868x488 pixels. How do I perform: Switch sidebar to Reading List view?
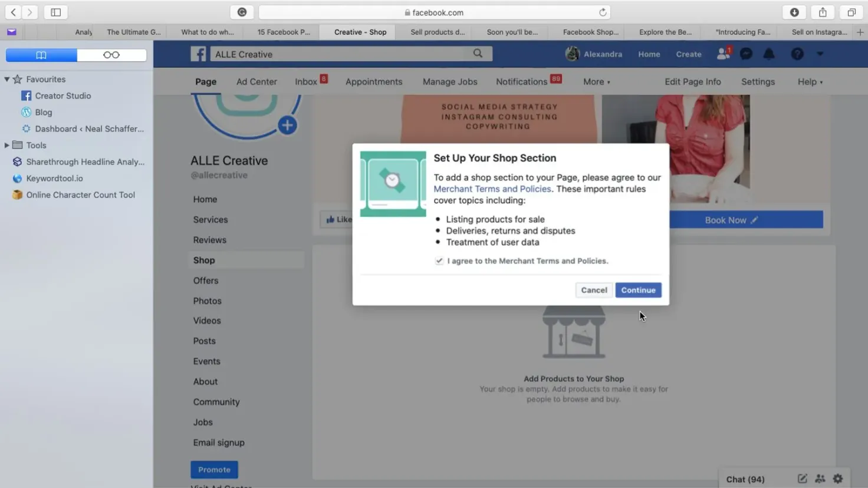point(111,55)
